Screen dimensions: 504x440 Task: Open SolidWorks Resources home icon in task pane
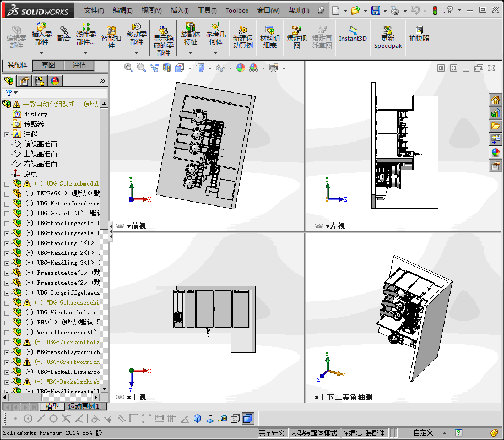495,100
